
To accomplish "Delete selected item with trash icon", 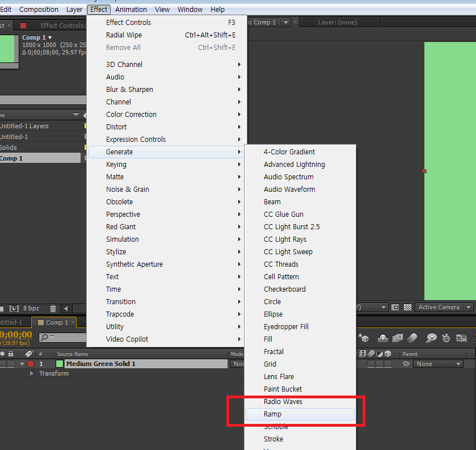I will point(53,309).
